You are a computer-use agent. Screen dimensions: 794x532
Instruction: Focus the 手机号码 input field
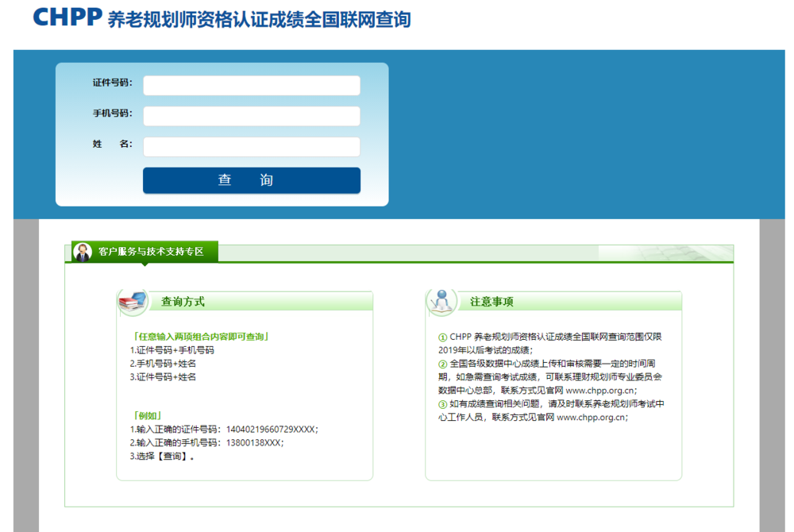pos(251,116)
